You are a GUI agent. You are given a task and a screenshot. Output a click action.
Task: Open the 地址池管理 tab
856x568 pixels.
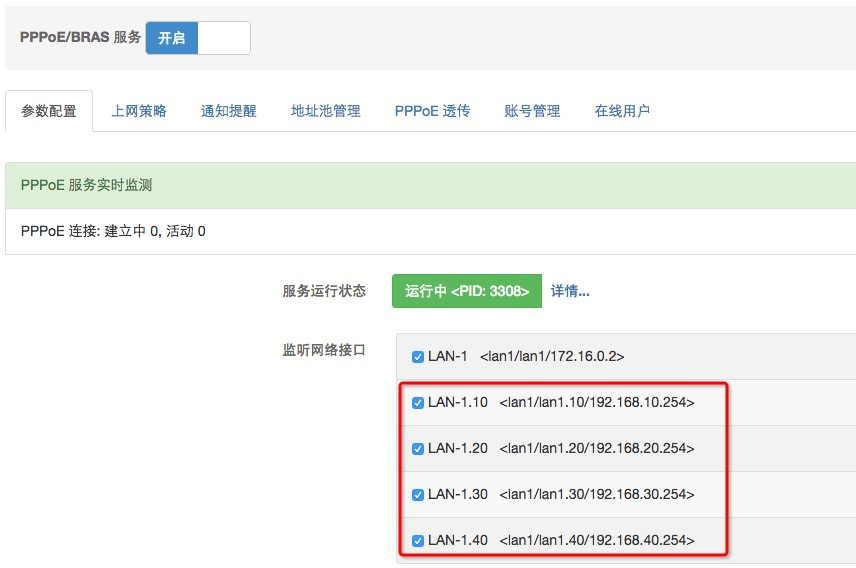click(326, 111)
